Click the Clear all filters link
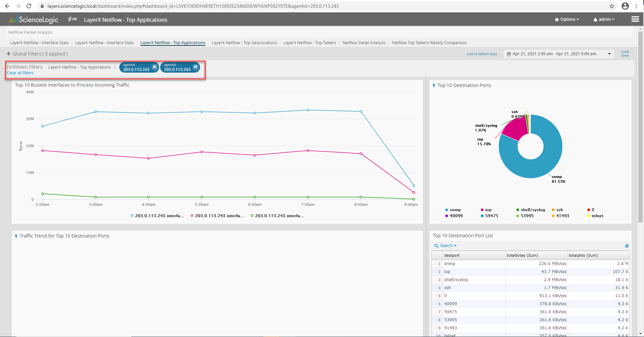 coord(20,73)
